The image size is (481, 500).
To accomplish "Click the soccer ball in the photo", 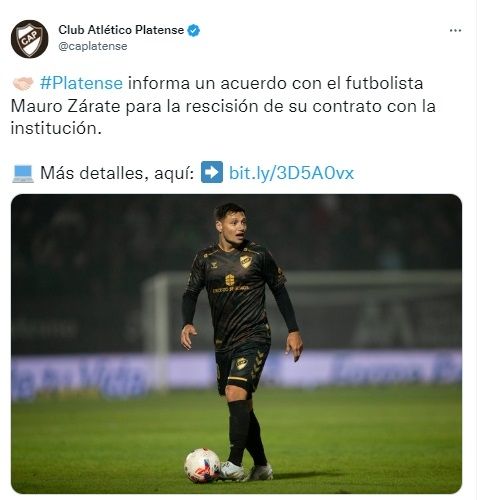I will 202,465.
